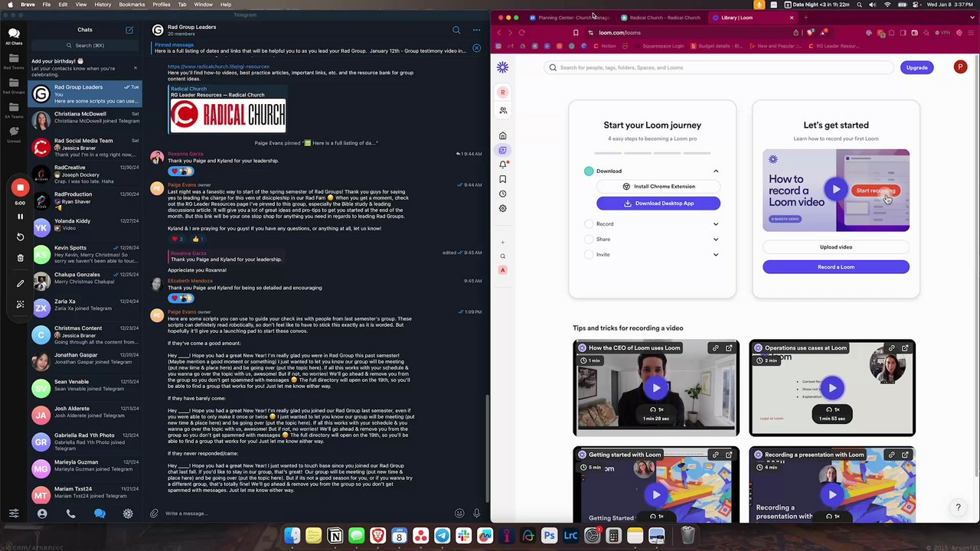The height and width of the screenshot is (551, 980).
Task: Record a voice message with microphone icon
Action: pos(476,514)
